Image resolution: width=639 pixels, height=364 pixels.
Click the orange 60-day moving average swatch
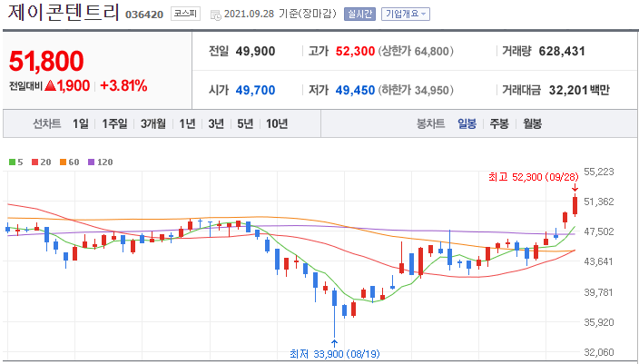click(x=63, y=162)
